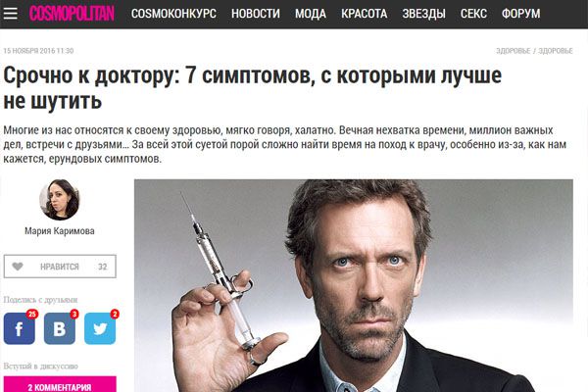Click the author name Мария Каримова

pos(60,231)
